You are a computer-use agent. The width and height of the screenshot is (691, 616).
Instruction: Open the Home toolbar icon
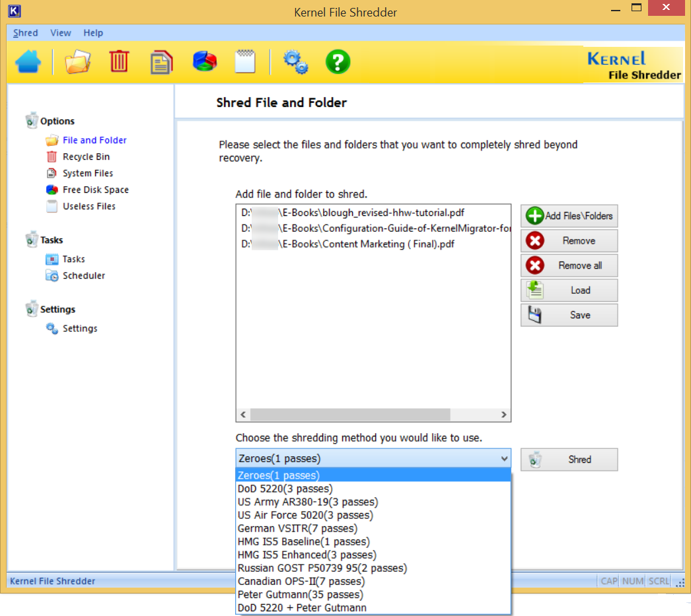click(28, 61)
